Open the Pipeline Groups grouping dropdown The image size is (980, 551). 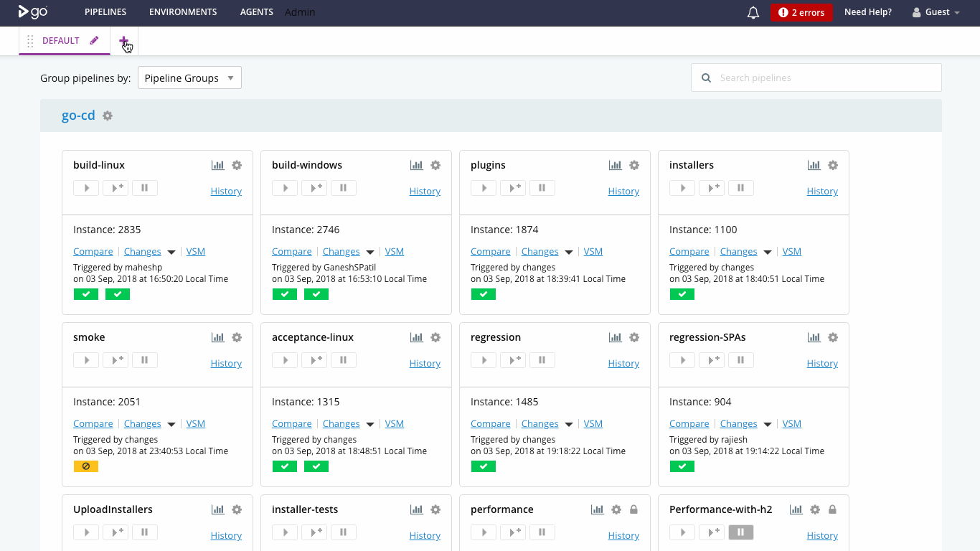[x=189, y=77]
